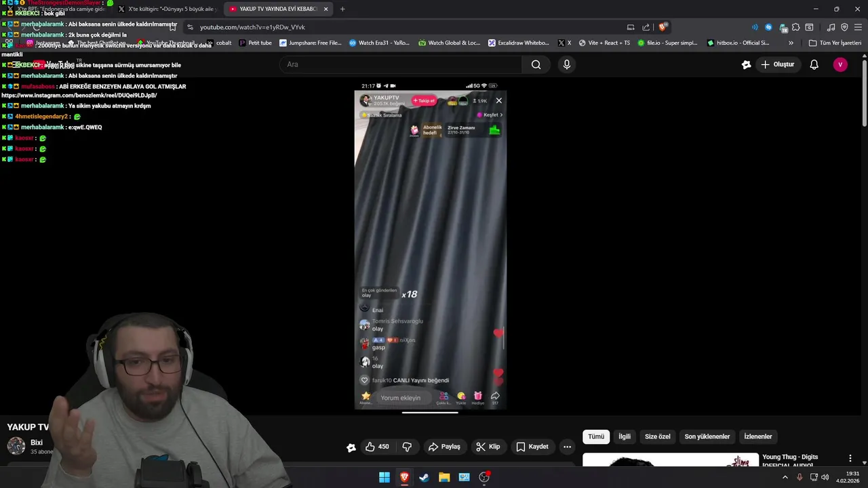Click the Paylaş share button
Screen dimensions: 868x488
[x=444, y=447]
